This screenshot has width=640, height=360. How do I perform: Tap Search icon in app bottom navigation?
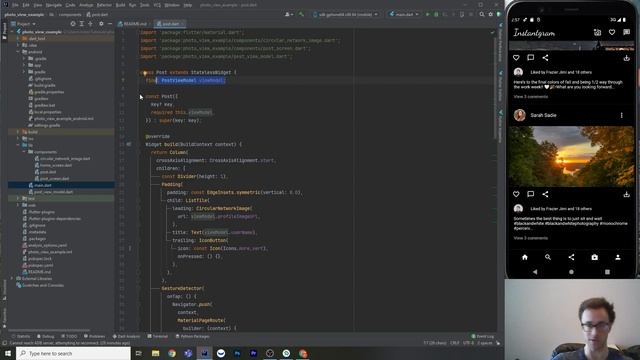click(548, 257)
